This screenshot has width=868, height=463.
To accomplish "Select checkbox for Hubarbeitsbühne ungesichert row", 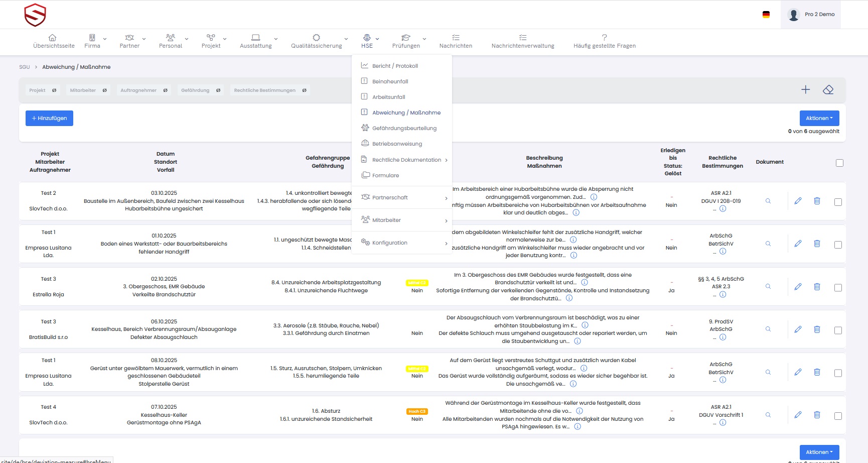I will click(838, 202).
